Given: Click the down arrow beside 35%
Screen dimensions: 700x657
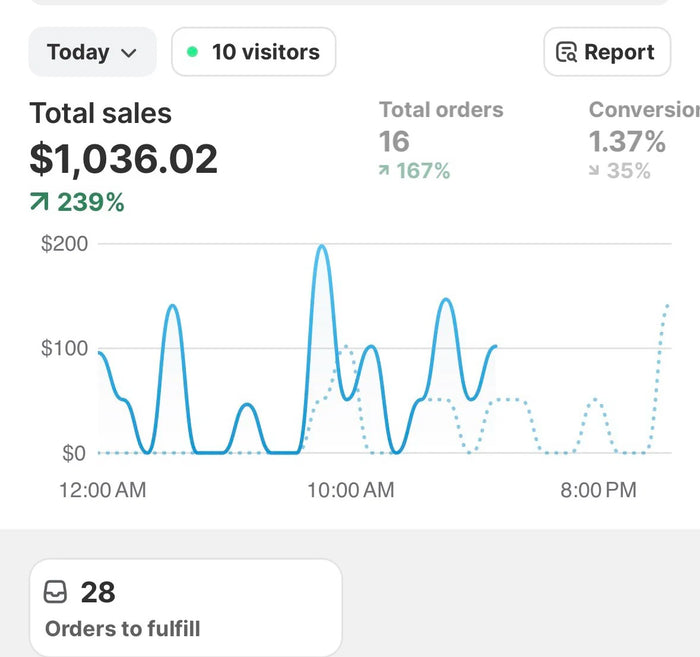Looking at the screenshot, I should pos(594,170).
